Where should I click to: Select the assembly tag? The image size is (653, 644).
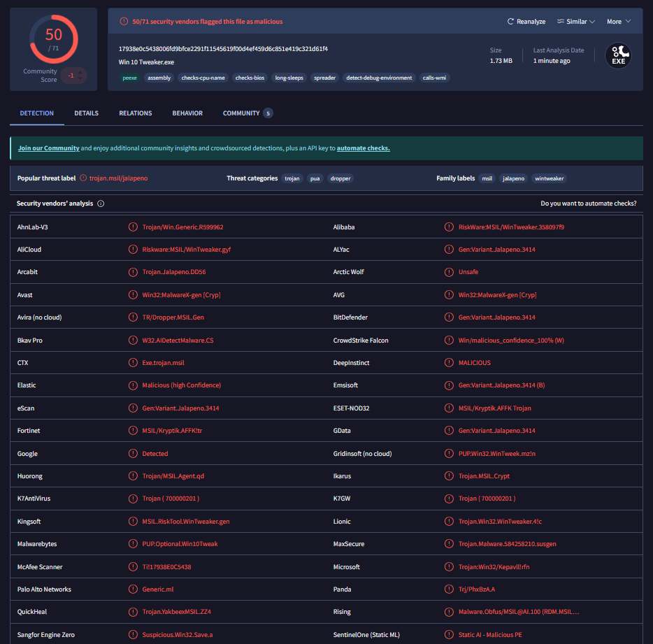(159, 78)
